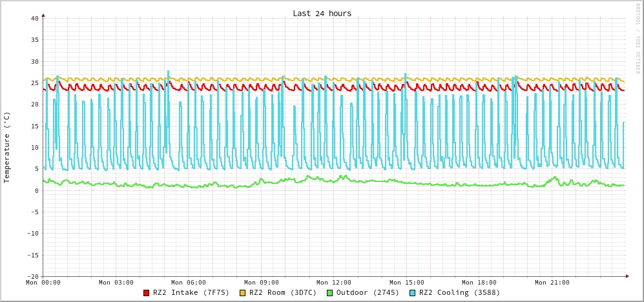Click the 30 value on temperature axis

tap(34, 61)
